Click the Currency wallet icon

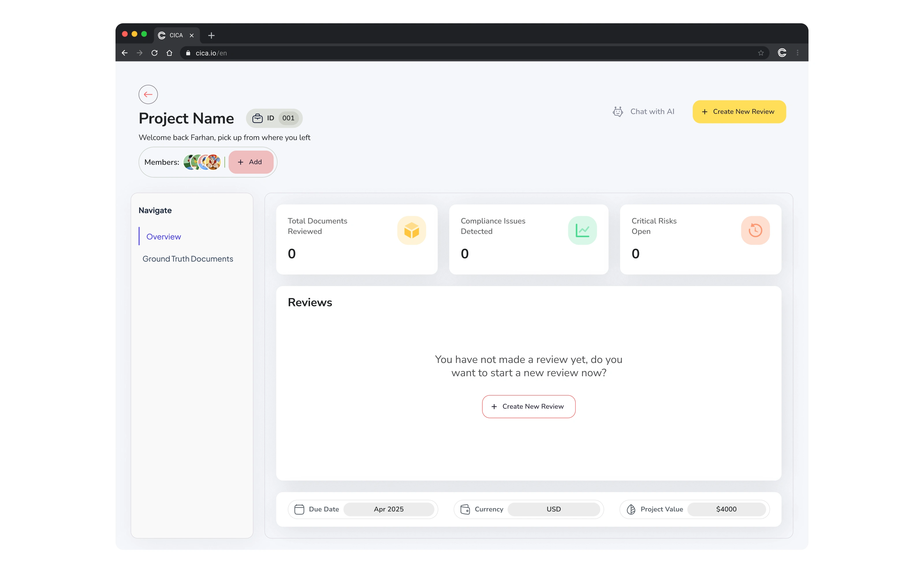pos(465,509)
